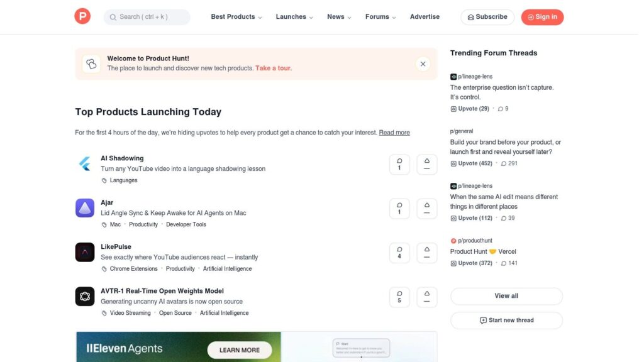Expand the Best Products menu
The image size is (644, 362).
coord(236,17)
